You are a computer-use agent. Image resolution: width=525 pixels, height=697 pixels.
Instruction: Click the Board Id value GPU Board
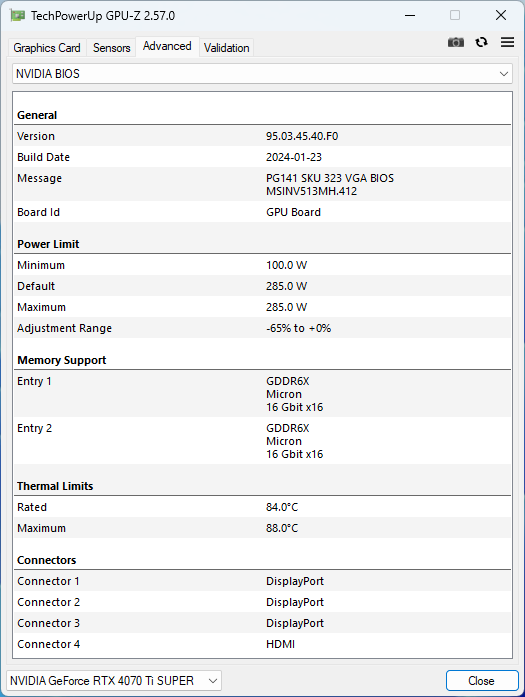tap(293, 212)
